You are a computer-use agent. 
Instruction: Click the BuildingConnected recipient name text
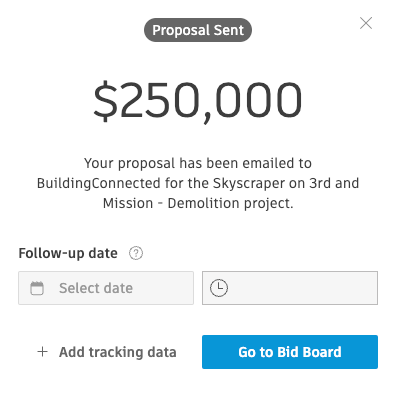click(99, 183)
